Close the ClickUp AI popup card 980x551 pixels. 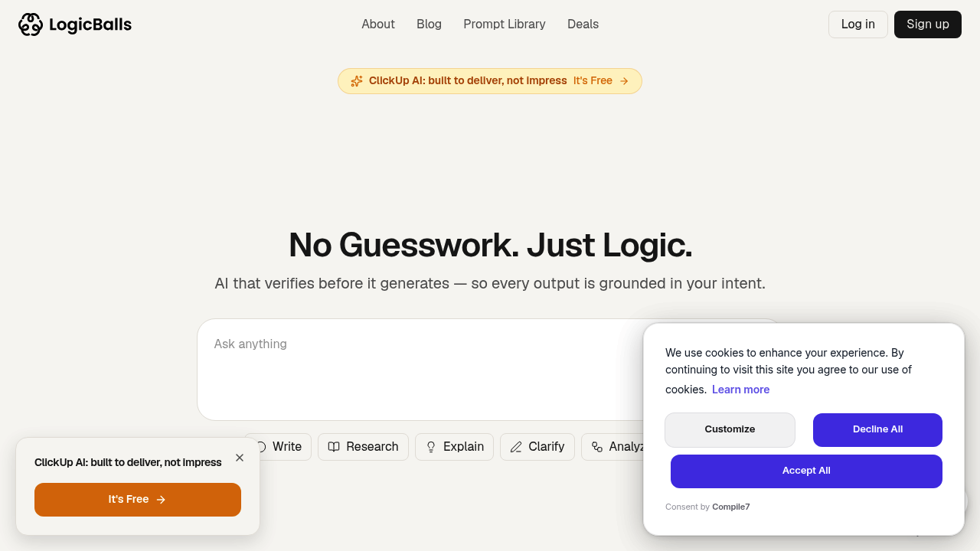[240, 458]
